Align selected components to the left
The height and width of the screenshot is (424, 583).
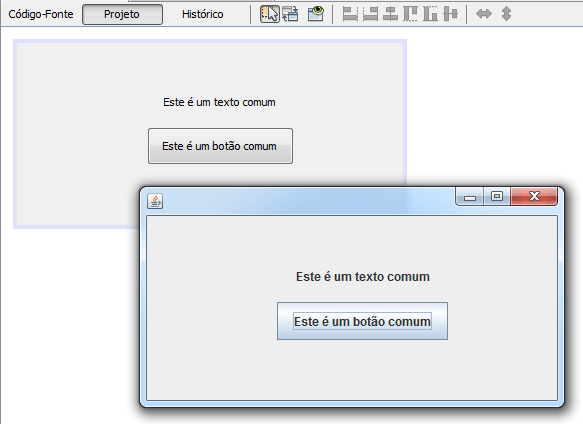pyautogui.click(x=350, y=14)
